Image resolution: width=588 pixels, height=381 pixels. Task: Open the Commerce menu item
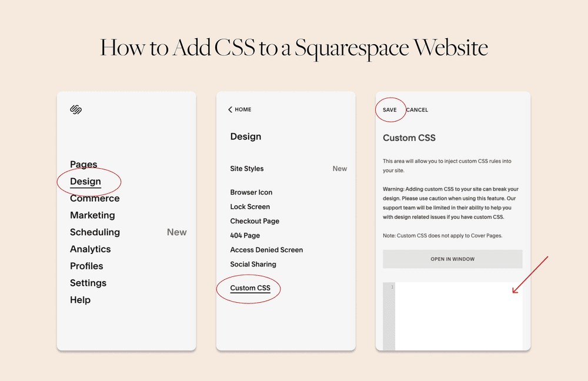[x=94, y=198]
